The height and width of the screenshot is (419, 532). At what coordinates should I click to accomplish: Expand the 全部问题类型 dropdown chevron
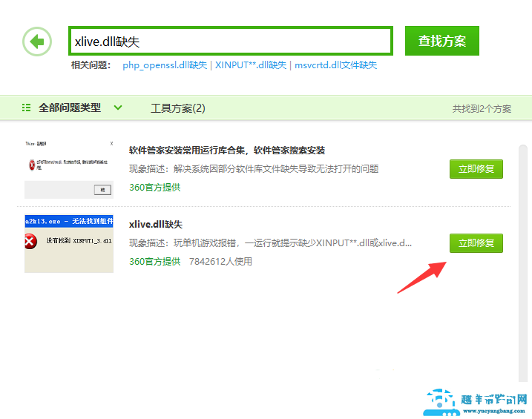(118, 108)
